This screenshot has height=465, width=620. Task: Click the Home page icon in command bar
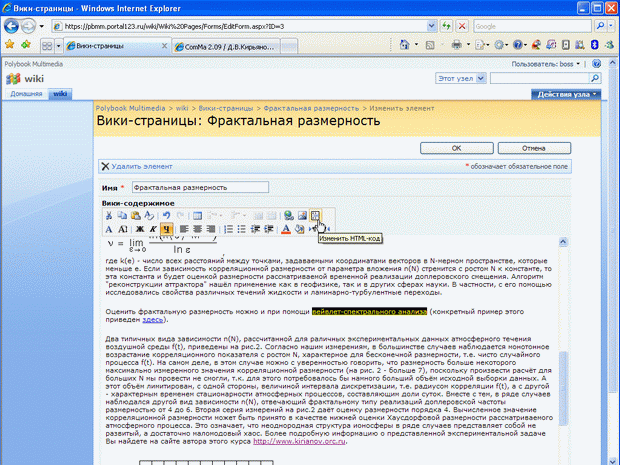[404, 45]
